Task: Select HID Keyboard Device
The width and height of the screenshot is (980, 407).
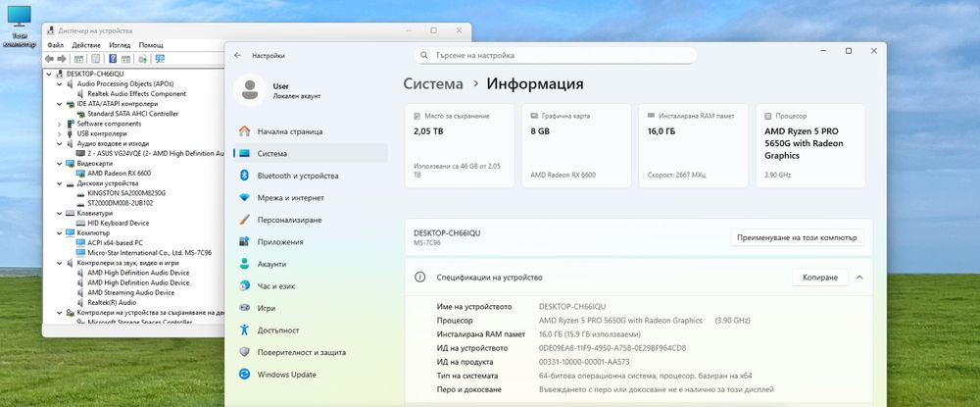Action: pos(119,224)
